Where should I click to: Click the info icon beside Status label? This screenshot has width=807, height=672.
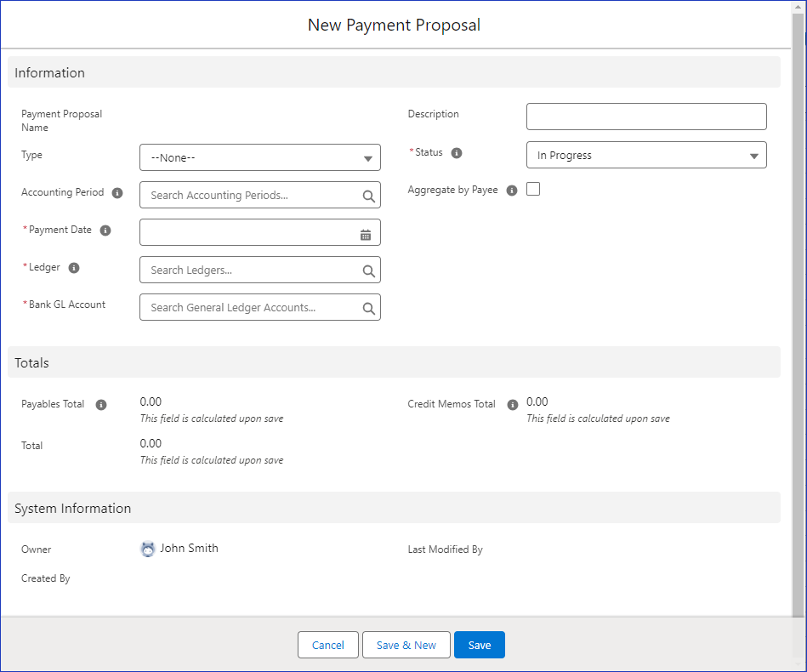(457, 153)
